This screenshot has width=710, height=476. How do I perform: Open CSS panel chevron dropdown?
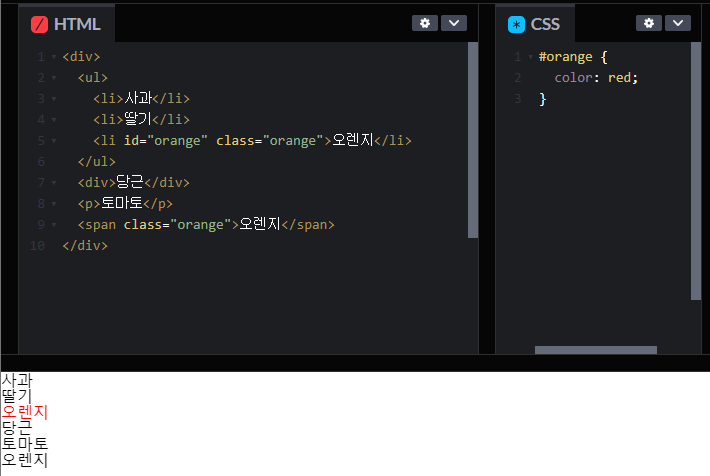[x=678, y=23]
